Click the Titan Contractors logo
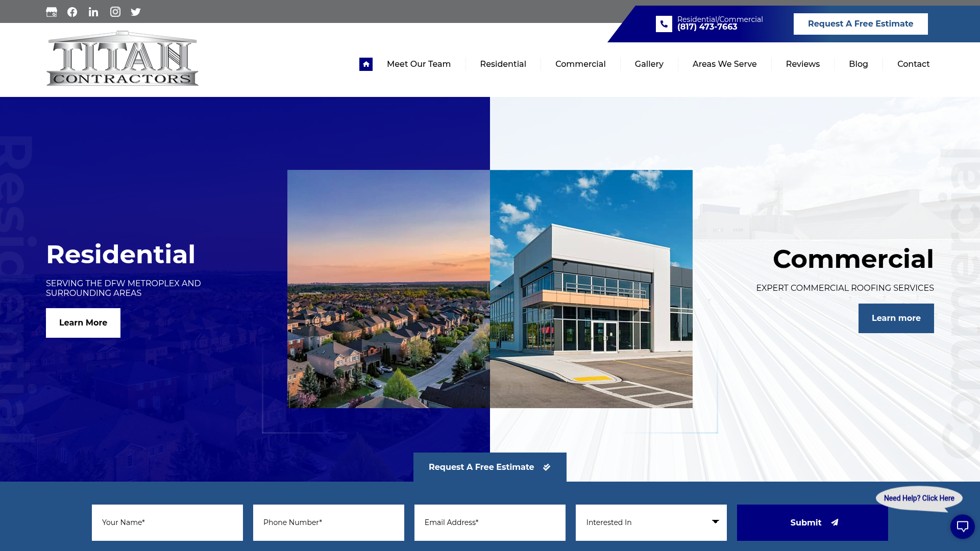The height and width of the screenshot is (551, 980). coord(122,59)
